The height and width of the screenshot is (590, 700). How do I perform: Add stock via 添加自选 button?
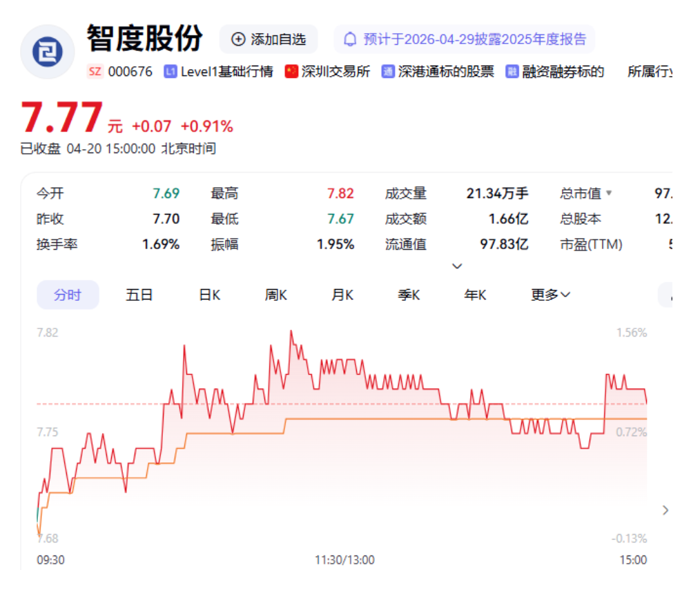pos(269,39)
